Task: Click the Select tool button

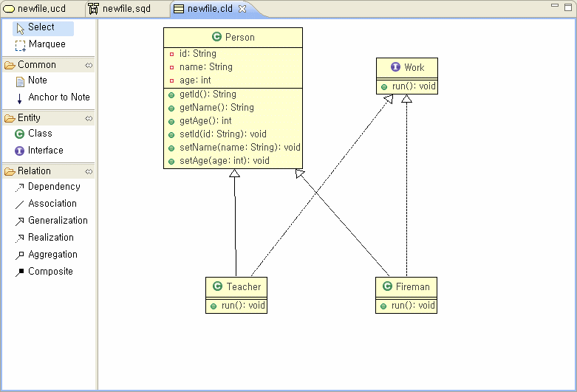Action: tap(41, 27)
